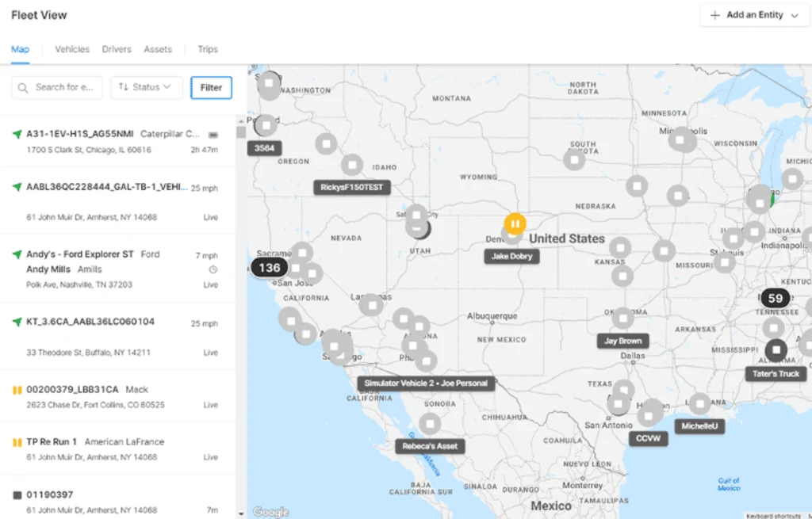Click the pause icon beside TP Re Run 1
This screenshot has width=812, height=519.
click(17, 442)
